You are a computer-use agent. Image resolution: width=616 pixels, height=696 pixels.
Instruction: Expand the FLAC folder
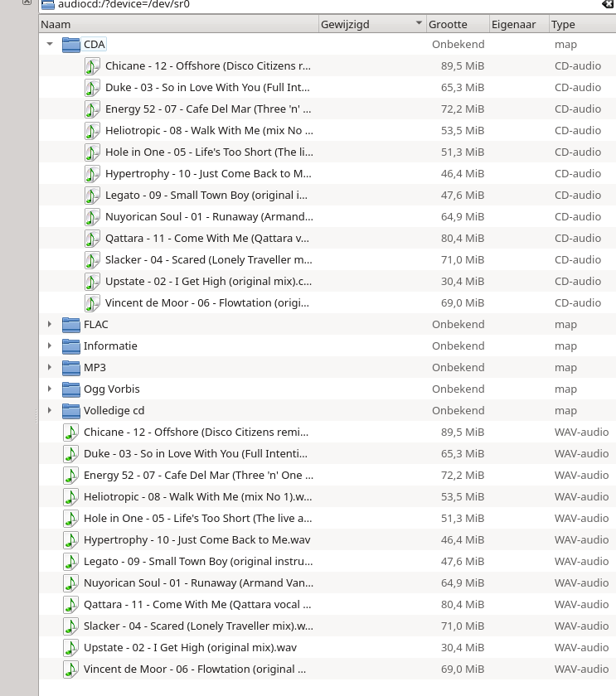click(50, 325)
